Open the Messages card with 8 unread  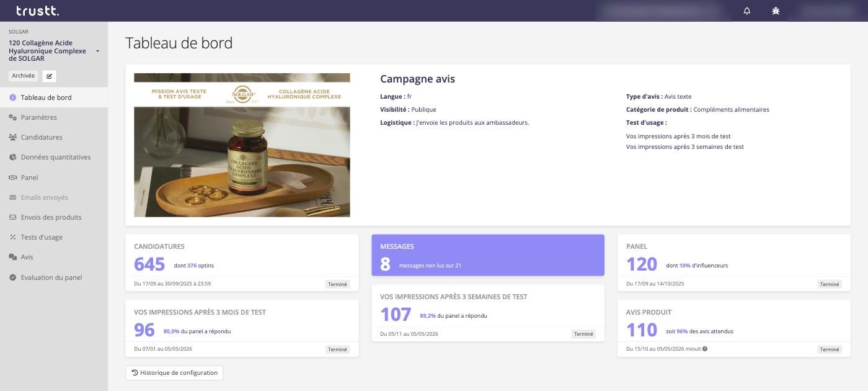click(x=488, y=255)
